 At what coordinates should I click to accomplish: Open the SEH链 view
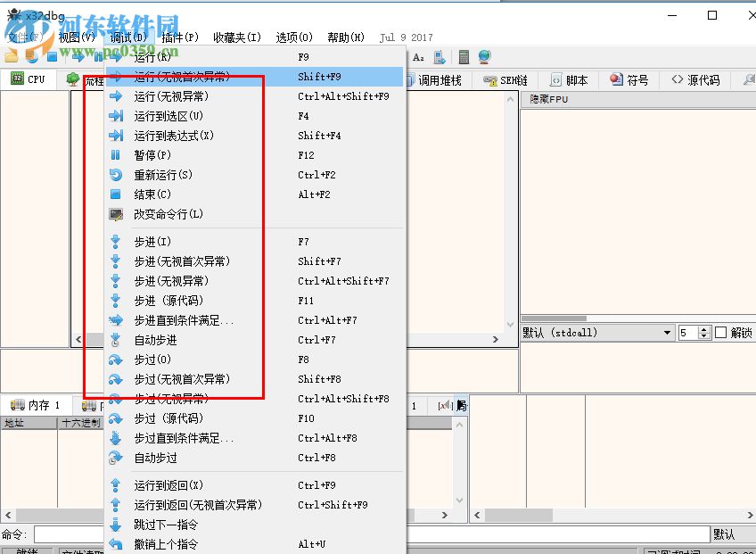point(505,79)
